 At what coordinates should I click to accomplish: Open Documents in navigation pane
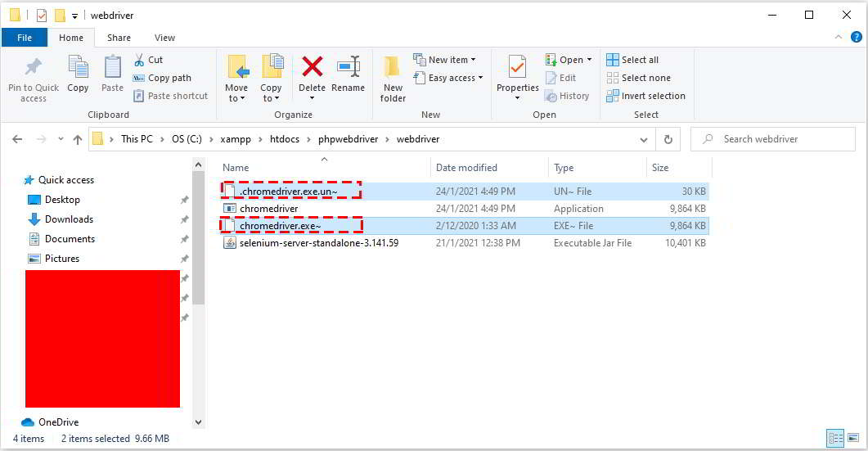point(61,239)
